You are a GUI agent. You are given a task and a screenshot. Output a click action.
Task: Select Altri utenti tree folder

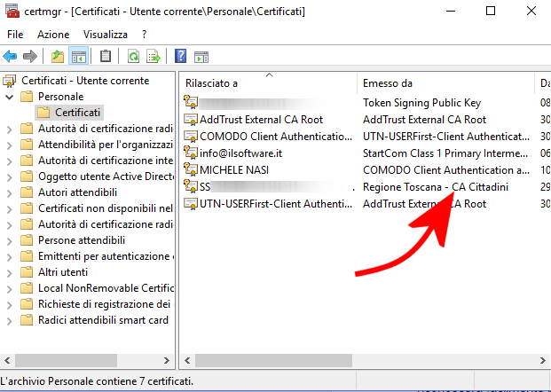click(x=63, y=272)
